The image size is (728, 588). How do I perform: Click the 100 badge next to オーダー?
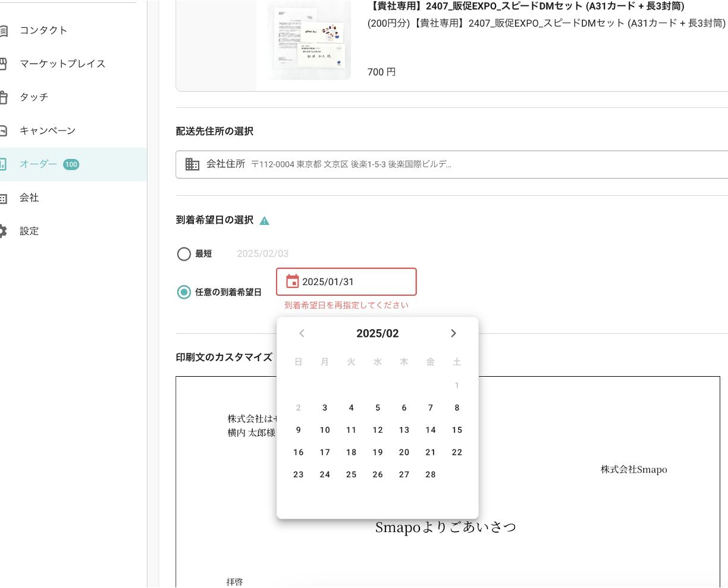click(x=71, y=164)
